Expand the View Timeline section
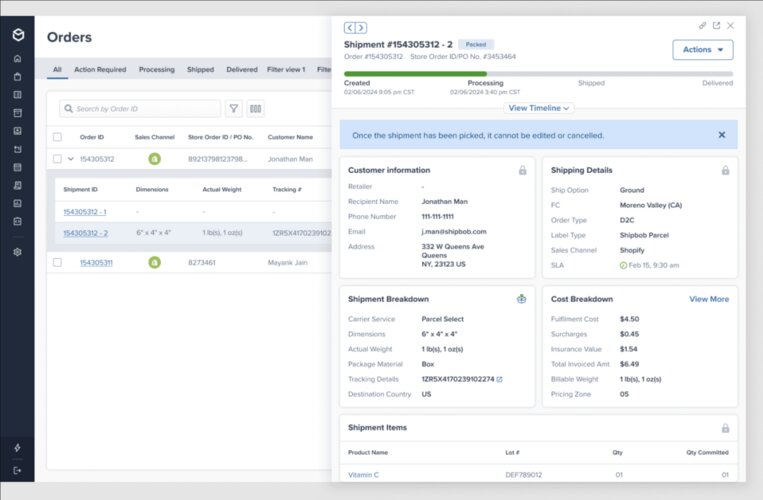Image resolution: width=763 pixels, height=500 pixels. click(x=540, y=108)
